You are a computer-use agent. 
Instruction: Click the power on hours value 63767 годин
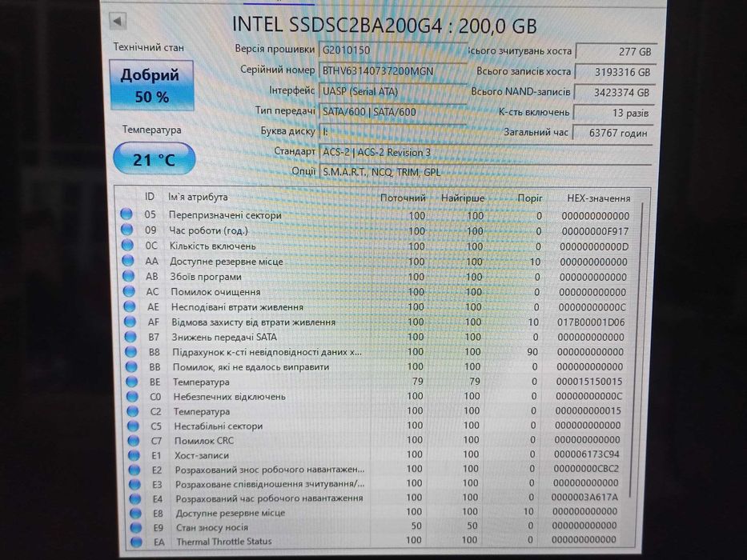pyautogui.click(x=612, y=133)
